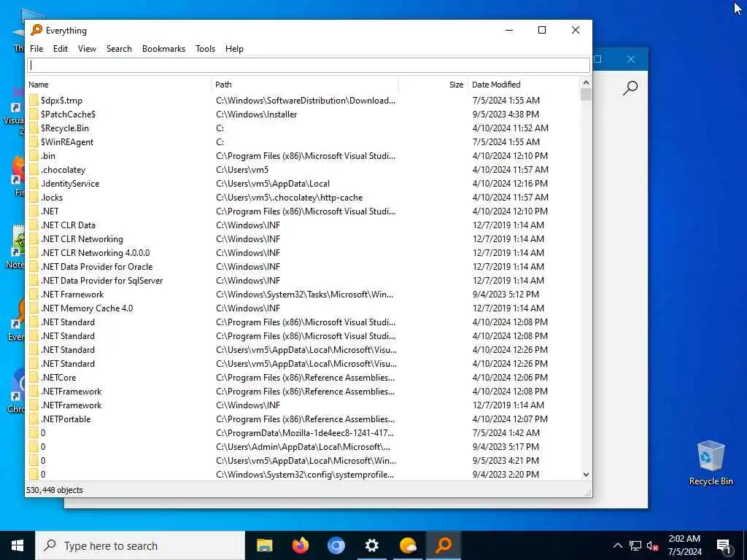Click the Everything app icon in title bar
Screen dimensions: 747x560
point(36,30)
